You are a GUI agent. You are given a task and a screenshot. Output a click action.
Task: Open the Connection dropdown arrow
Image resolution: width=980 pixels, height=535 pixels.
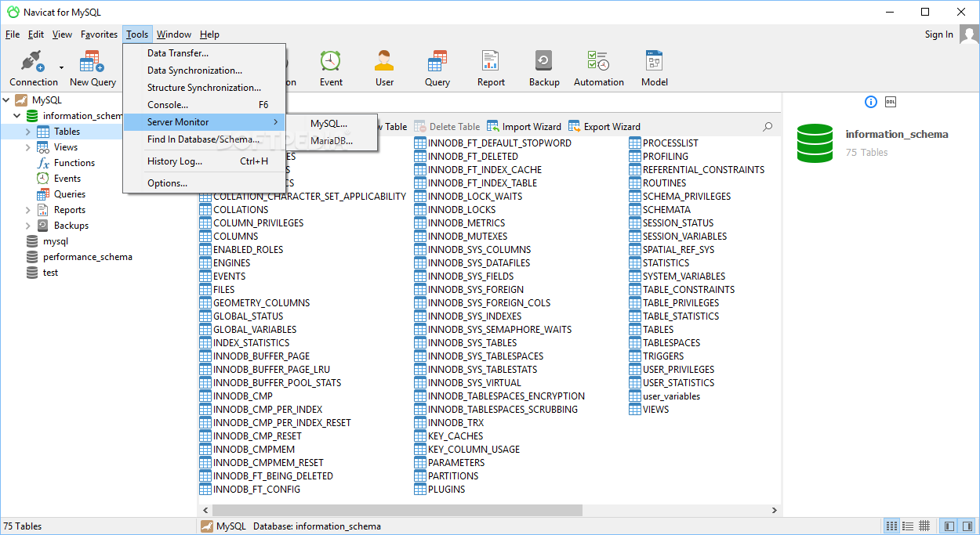(x=61, y=68)
